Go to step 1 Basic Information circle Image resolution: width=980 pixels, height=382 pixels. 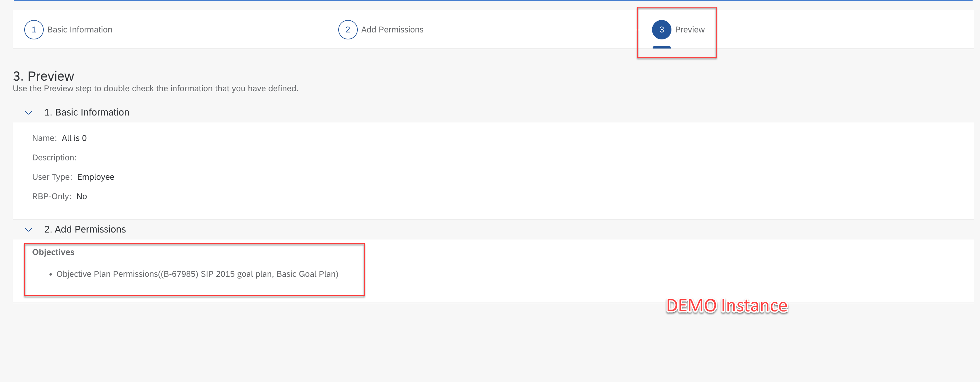coord(34,30)
